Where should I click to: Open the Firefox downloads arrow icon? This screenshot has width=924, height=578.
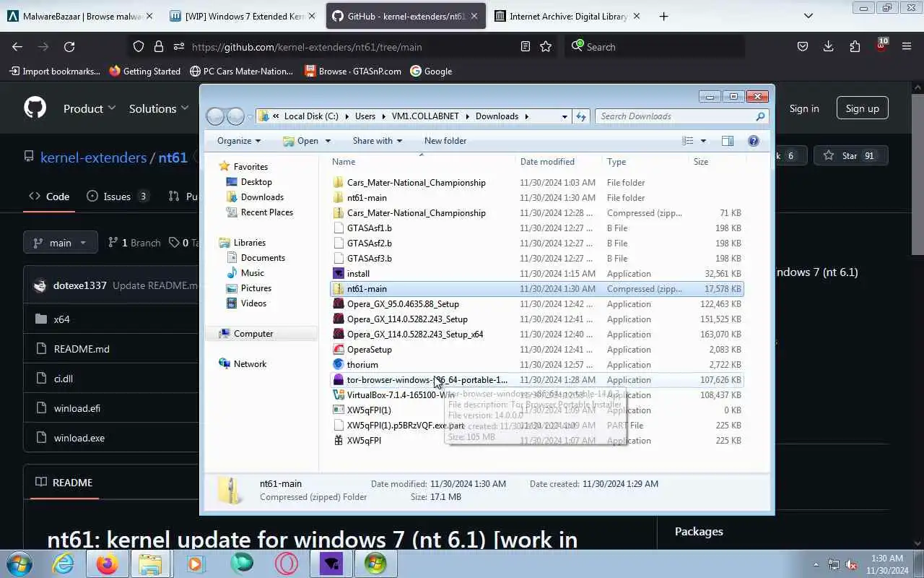(x=829, y=46)
